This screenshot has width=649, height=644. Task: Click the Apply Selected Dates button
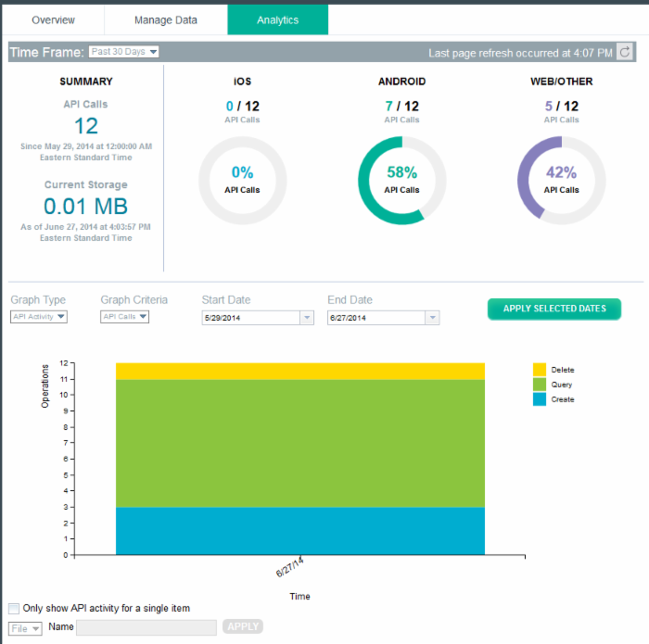pos(554,309)
